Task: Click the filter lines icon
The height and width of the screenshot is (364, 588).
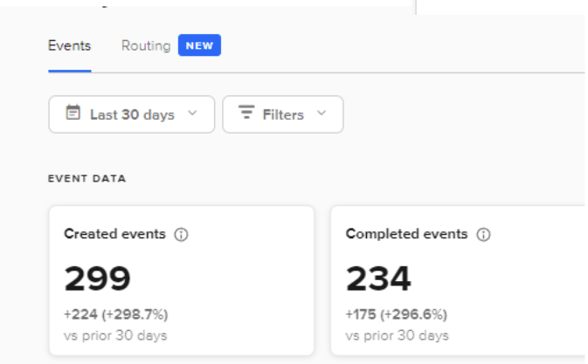Action: (x=246, y=114)
